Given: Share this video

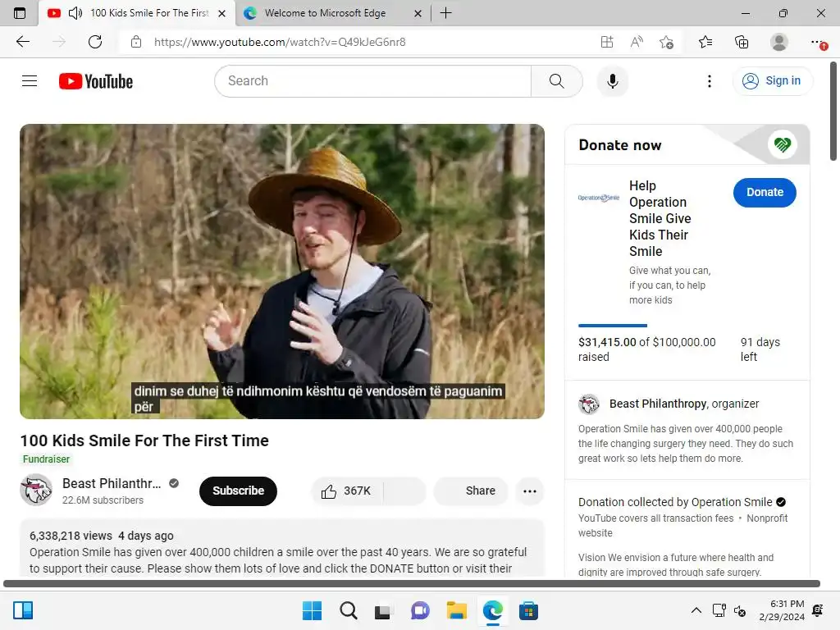Looking at the screenshot, I should 470,491.
